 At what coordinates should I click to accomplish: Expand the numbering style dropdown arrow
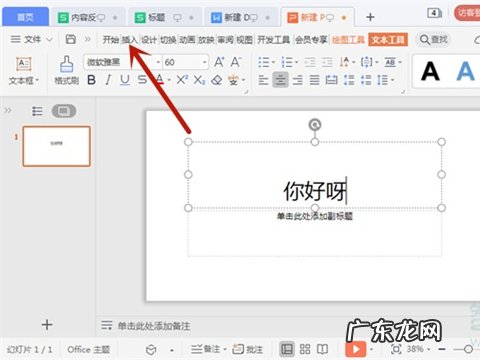point(296,62)
